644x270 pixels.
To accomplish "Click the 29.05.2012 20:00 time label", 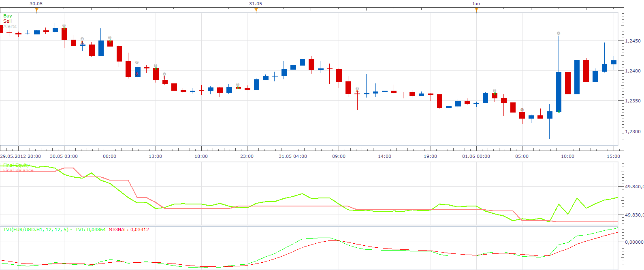I will pyautogui.click(x=20, y=156).
